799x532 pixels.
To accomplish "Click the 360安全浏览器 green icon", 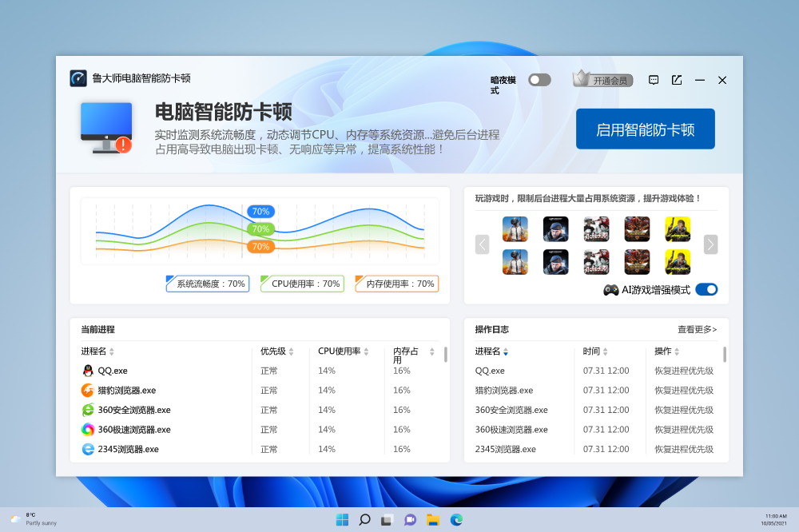I will 88,410.
